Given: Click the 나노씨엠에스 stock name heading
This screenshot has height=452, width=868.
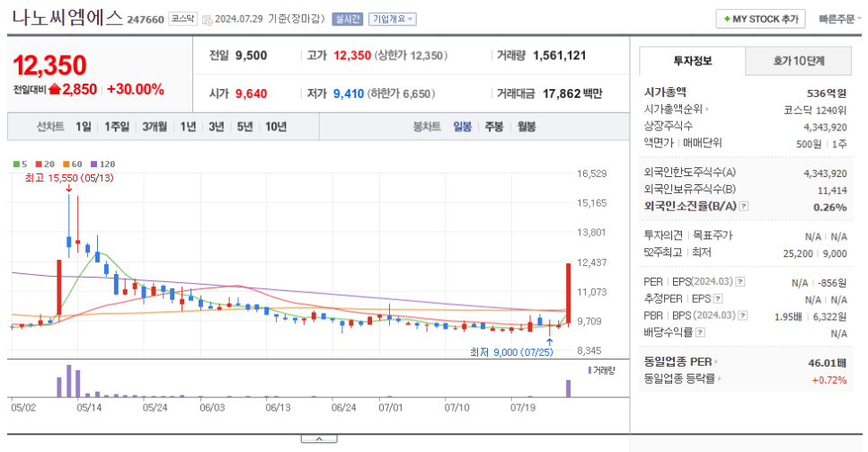Looking at the screenshot, I should (67, 18).
